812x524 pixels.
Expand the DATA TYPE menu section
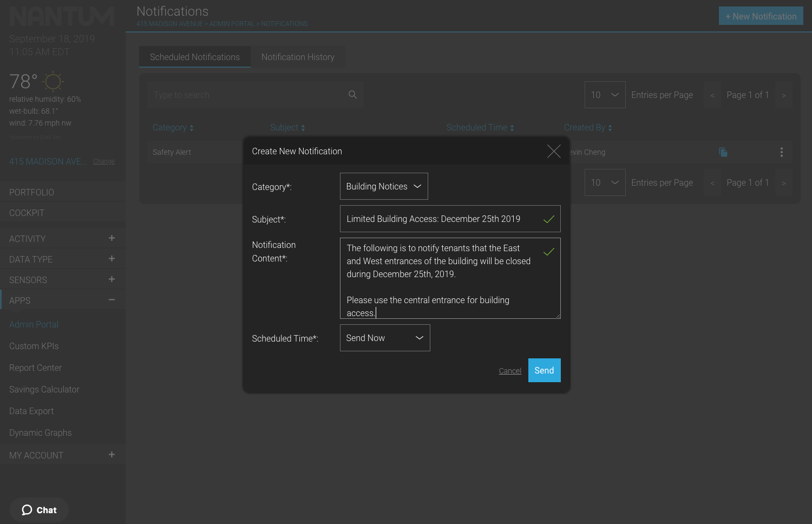(x=112, y=259)
